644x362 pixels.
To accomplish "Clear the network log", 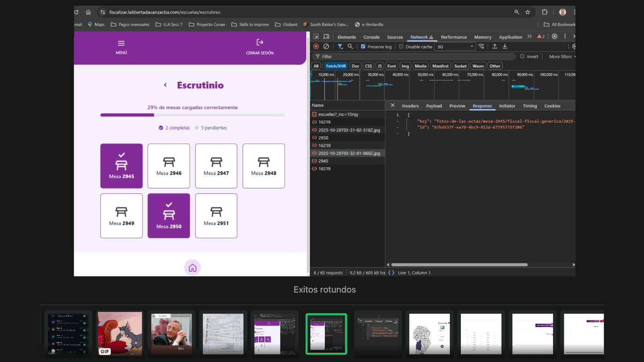I will [326, 47].
